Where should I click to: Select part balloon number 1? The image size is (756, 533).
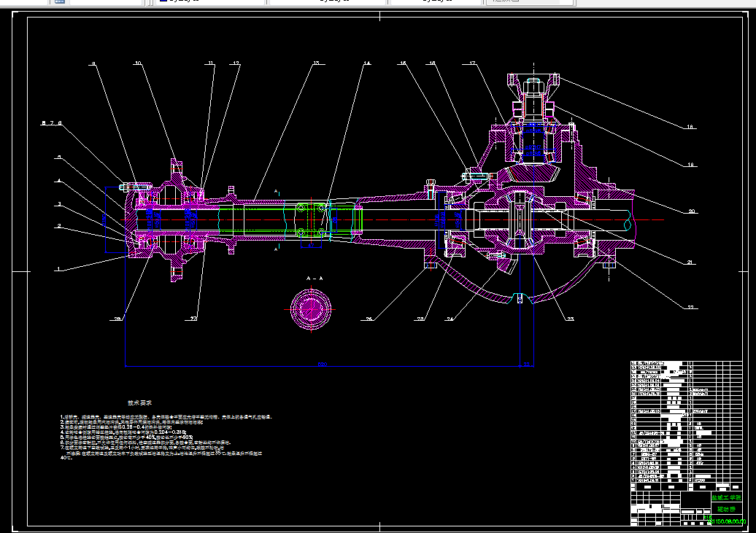click(x=59, y=269)
